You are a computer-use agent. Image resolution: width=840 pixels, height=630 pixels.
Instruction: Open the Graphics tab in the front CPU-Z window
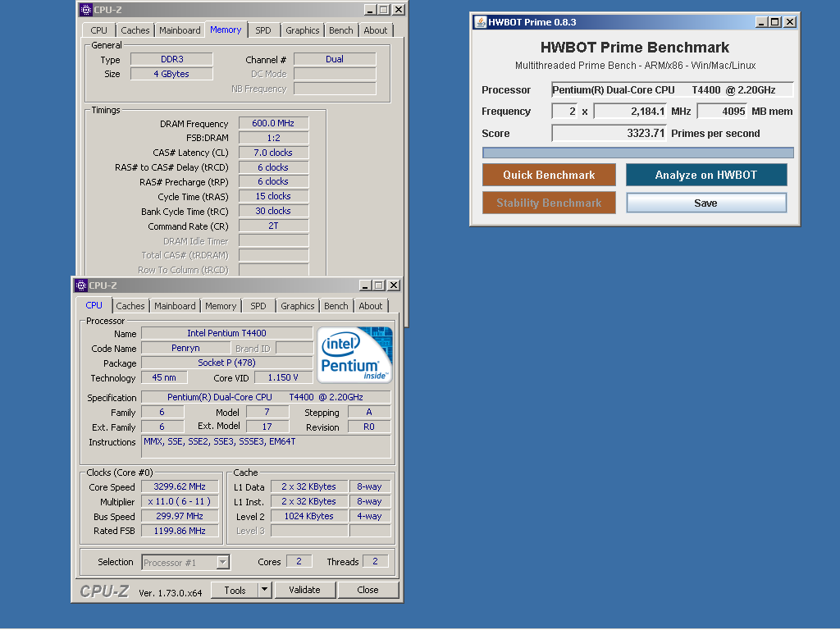click(297, 306)
